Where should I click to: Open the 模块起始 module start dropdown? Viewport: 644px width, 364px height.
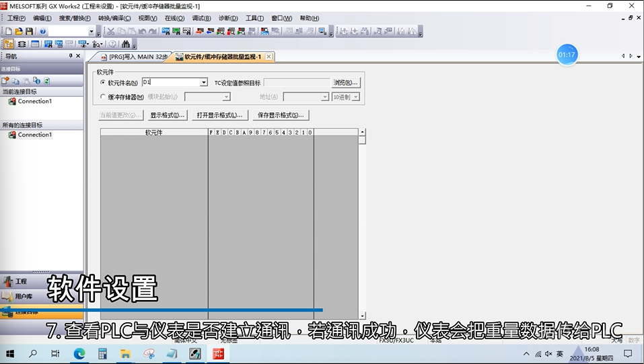(226, 97)
